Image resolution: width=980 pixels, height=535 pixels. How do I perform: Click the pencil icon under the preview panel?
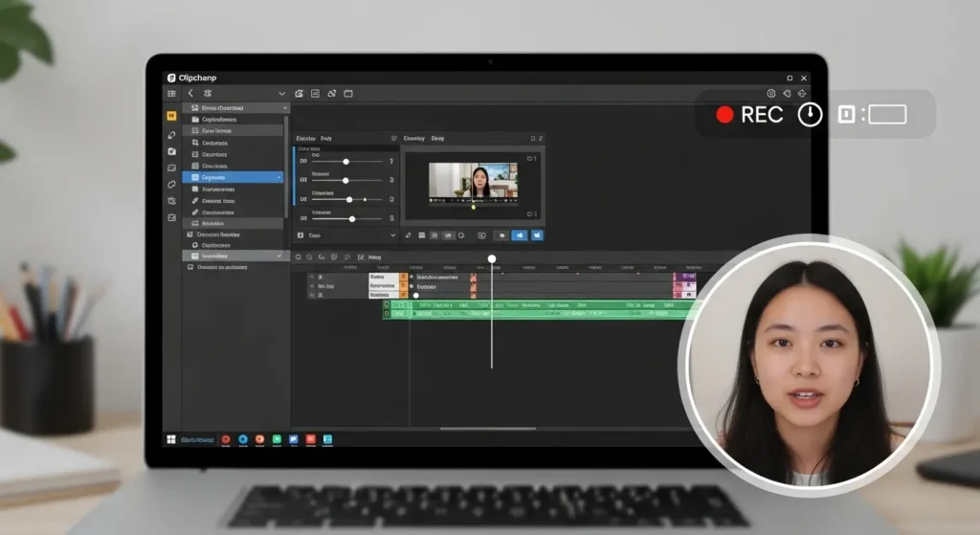coord(409,234)
